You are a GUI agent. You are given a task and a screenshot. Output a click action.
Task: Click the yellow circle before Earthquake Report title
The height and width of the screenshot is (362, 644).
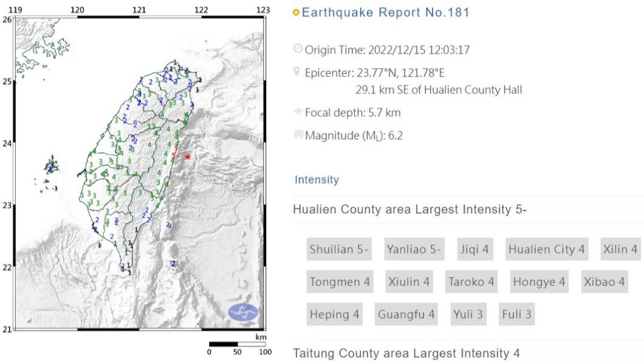296,13
